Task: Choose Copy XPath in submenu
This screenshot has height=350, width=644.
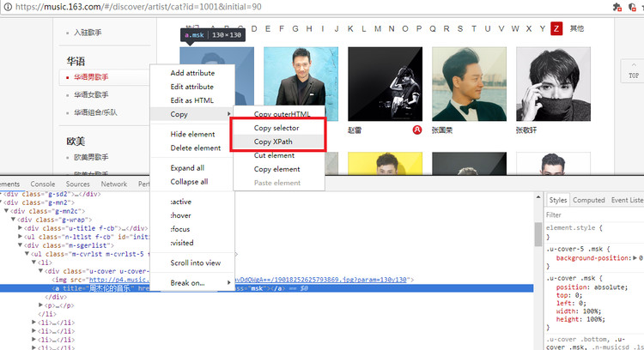Action: (279, 142)
